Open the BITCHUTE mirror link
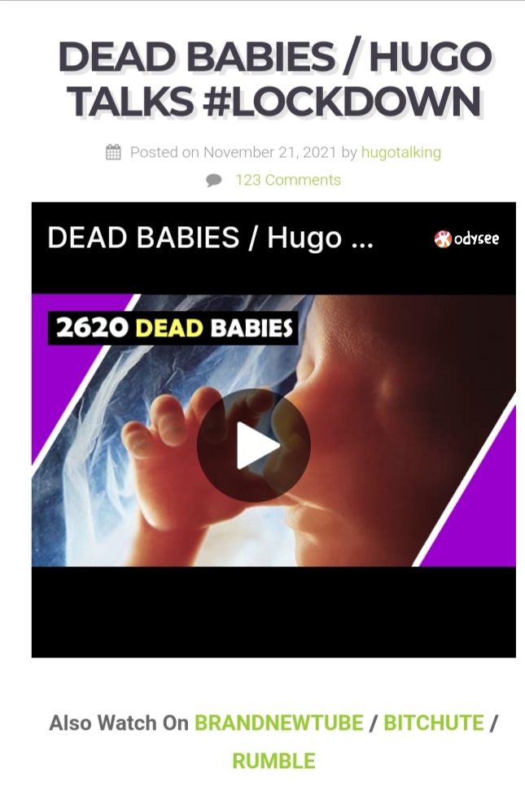Image resolution: width=525 pixels, height=812 pixels. click(433, 723)
